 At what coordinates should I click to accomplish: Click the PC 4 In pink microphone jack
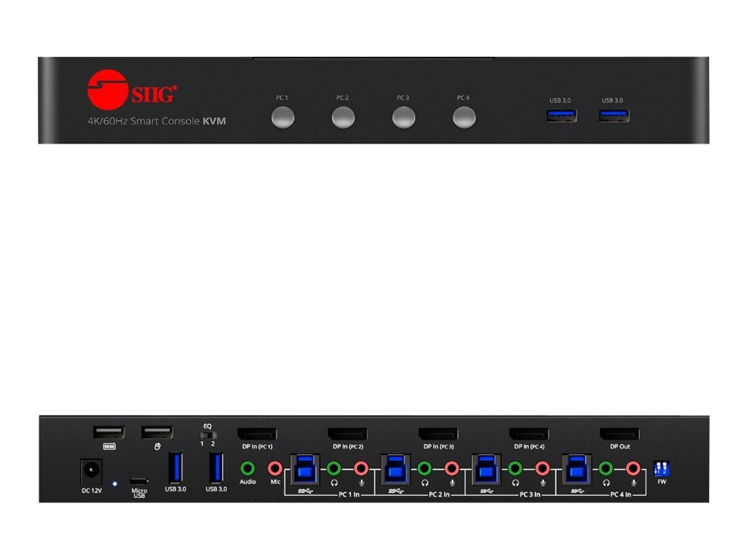pos(632,469)
